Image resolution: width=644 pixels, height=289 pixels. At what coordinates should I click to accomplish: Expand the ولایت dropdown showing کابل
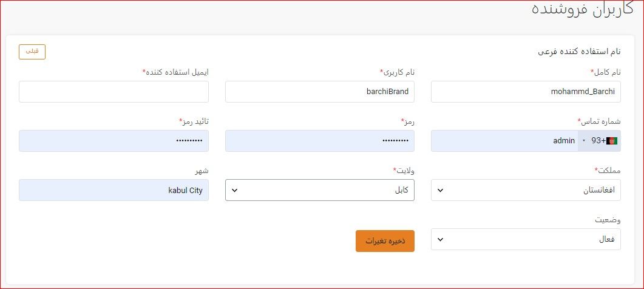[319, 190]
